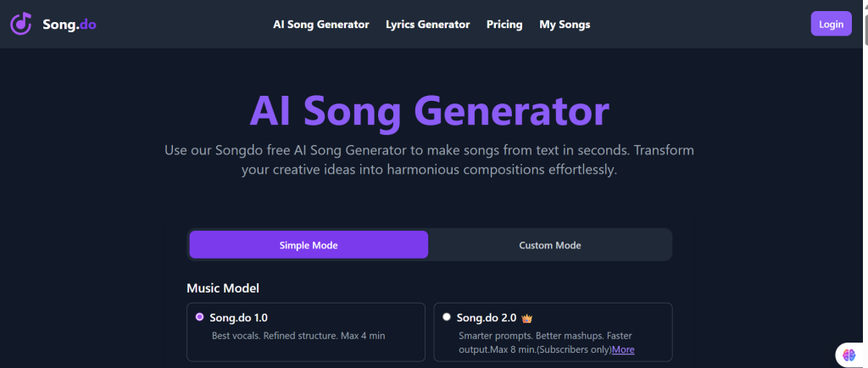
Task: Click the Song.do music note logo icon
Action: coord(21,24)
